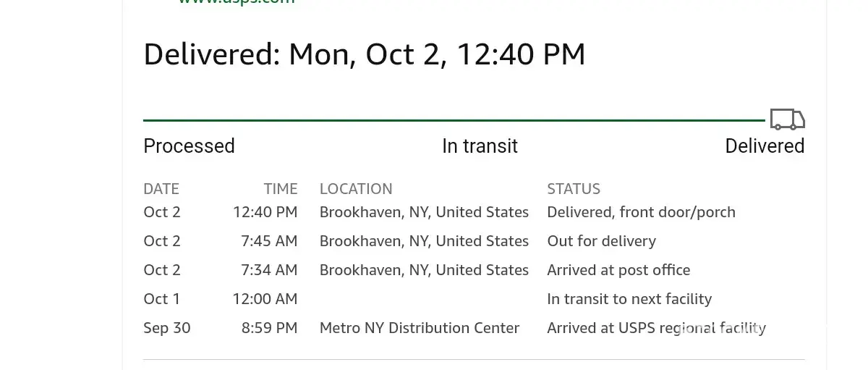Screen dimensions: 868x370
Task: Click the 12:40 PM time entry
Action: coord(265,212)
